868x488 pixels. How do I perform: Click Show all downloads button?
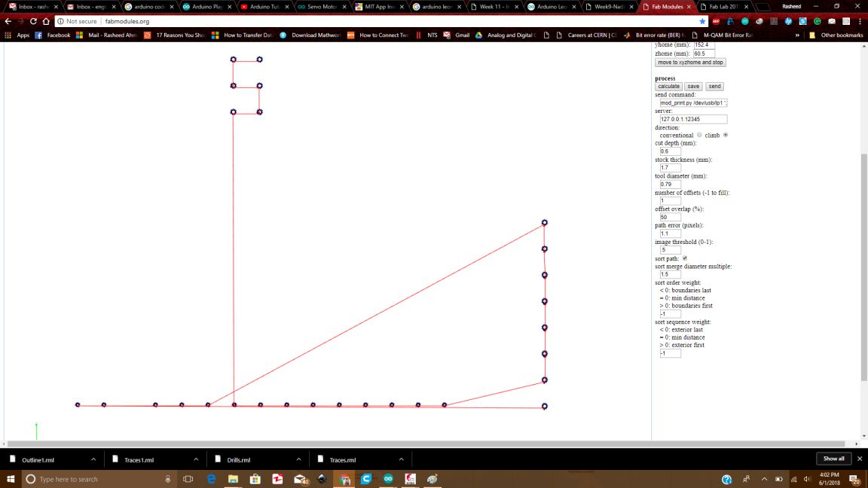point(833,459)
